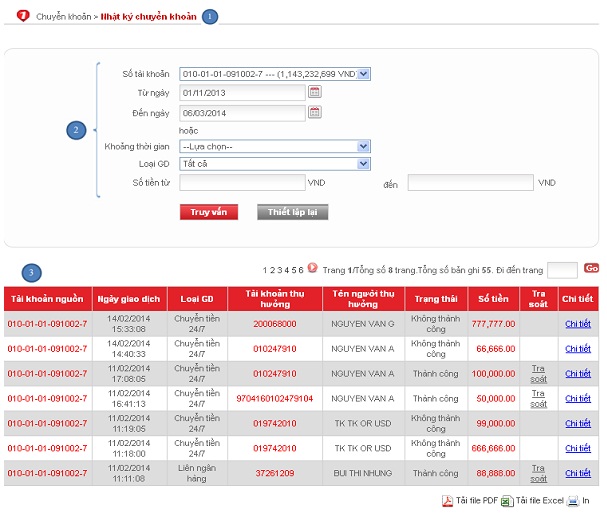Open Chi tiết for 66,666.00 transaction
The height and width of the screenshot is (514, 607).
578,349
